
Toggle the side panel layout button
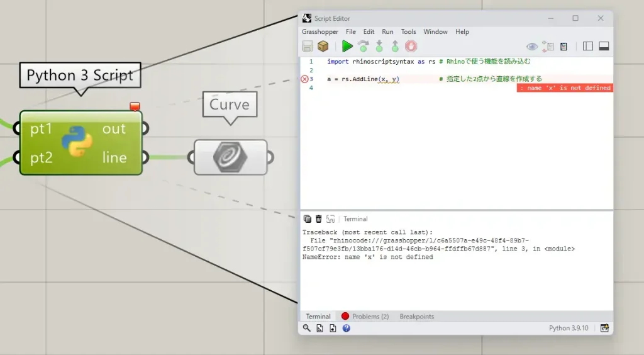coord(588,46)
